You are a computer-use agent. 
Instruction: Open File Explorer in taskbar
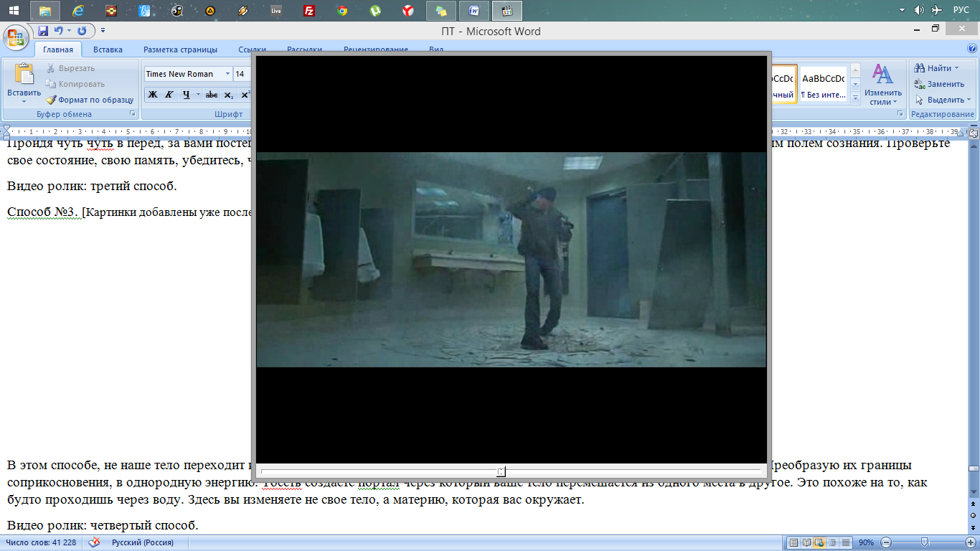pos(44,11)
